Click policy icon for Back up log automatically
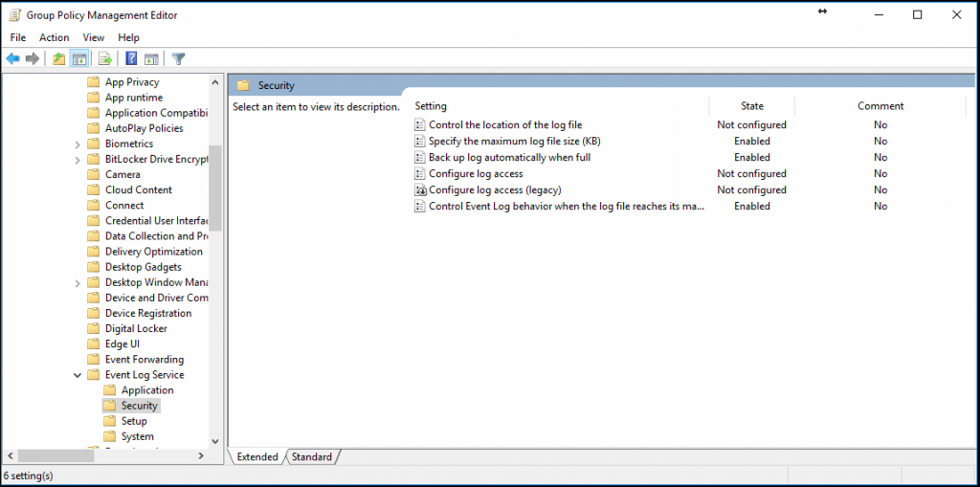 point(420,158)
